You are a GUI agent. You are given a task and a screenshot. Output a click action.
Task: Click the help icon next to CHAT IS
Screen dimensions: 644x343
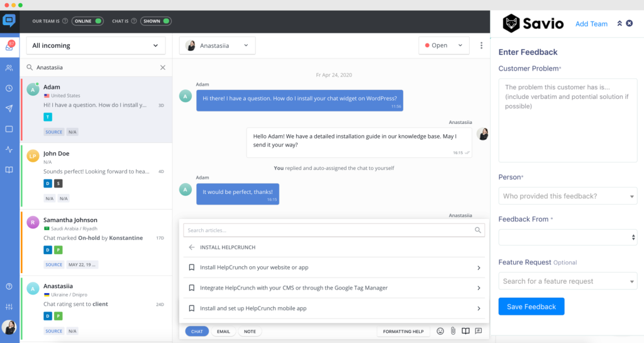134,21
